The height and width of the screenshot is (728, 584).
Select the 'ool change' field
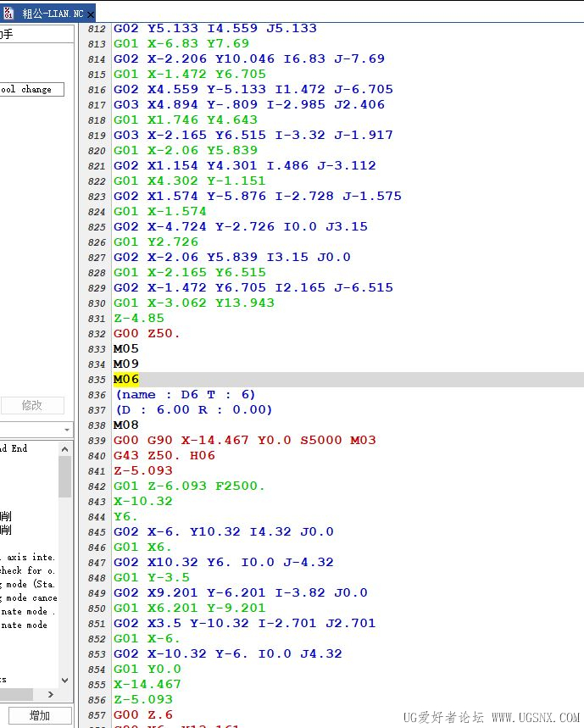pyautogui.click(x=32, y=89)
